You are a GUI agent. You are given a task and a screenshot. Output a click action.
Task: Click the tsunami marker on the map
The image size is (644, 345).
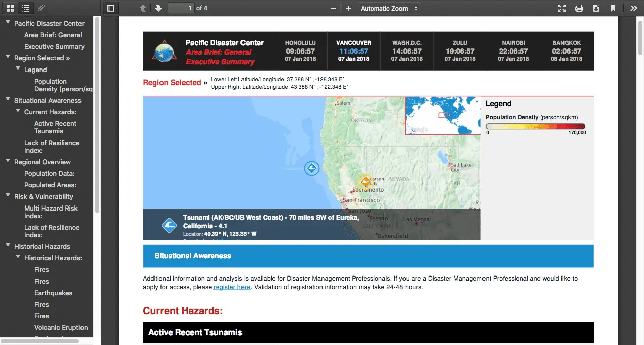click(312, 168)
